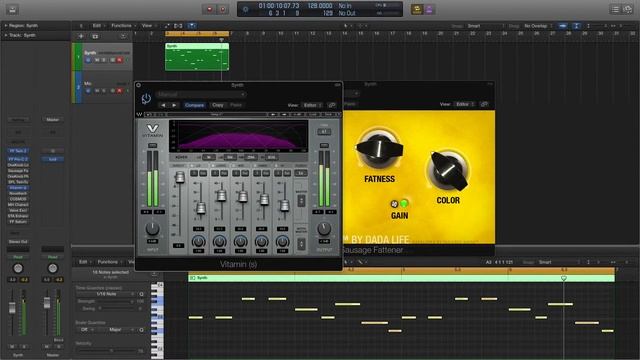This screenshot has width=640, height=360.
Task: Click the purple toolbar icon next to tuner
Action: (429, 9)
